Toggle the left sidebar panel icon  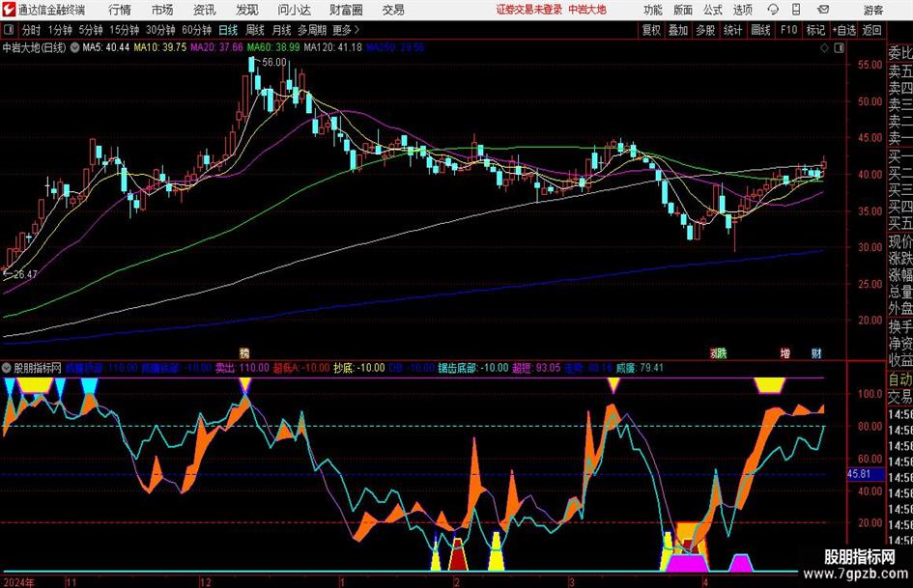point(9,30)
